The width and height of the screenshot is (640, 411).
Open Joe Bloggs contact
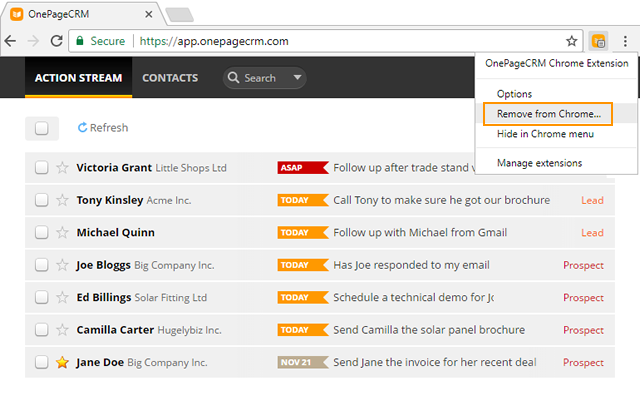[104, 265]
